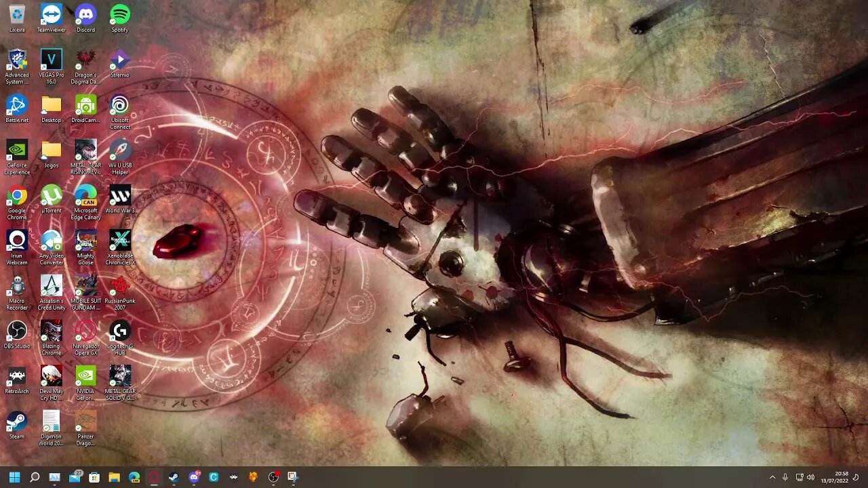Image resolution: width=868 pixels, height=488 pixels.
Task: Select Dragon's Dogma desktop icon
Action: point(85,67)
